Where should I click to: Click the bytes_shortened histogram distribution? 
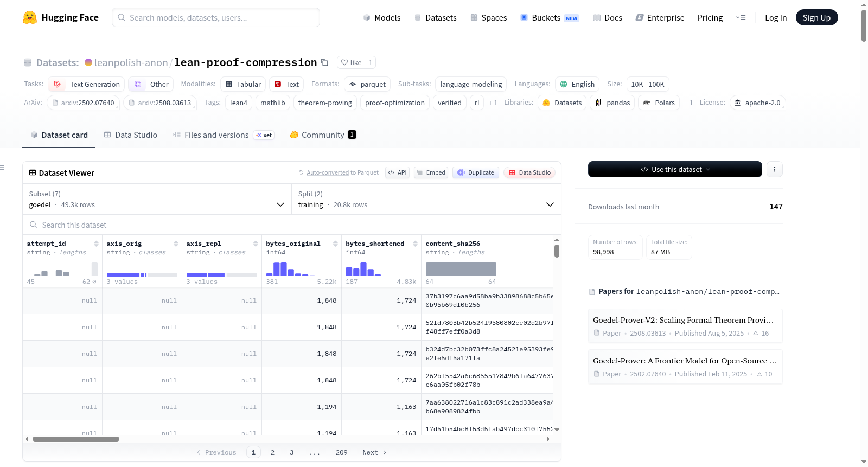coord(381,269)
